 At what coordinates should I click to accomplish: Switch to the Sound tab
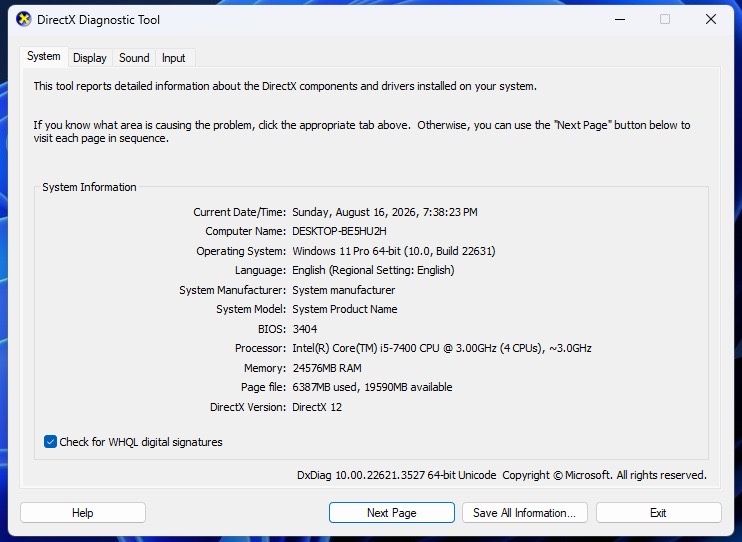tap(134, 58)
